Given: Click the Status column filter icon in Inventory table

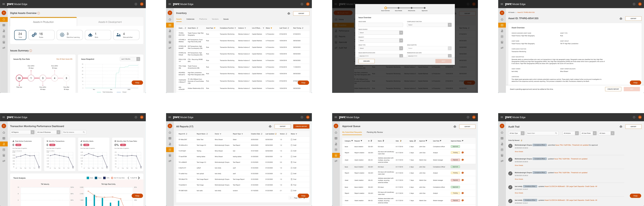Looking at the screenshot, I should pos(271,28).
